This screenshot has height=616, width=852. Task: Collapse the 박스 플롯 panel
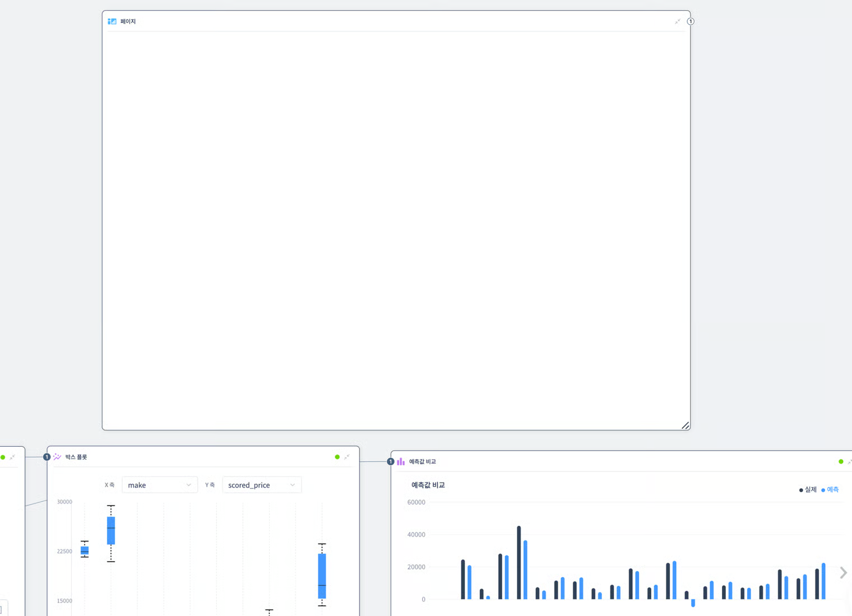(347, 457)
